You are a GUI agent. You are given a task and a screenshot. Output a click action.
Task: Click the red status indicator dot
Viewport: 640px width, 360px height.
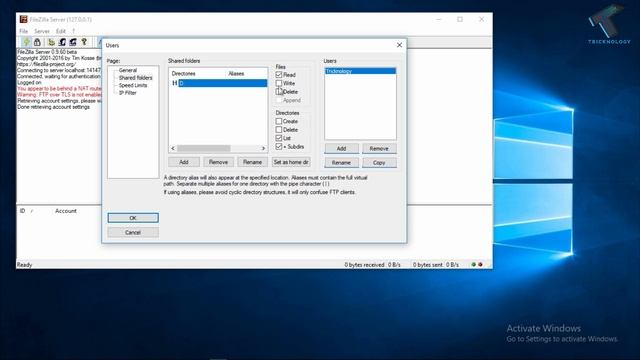(480, 264)
